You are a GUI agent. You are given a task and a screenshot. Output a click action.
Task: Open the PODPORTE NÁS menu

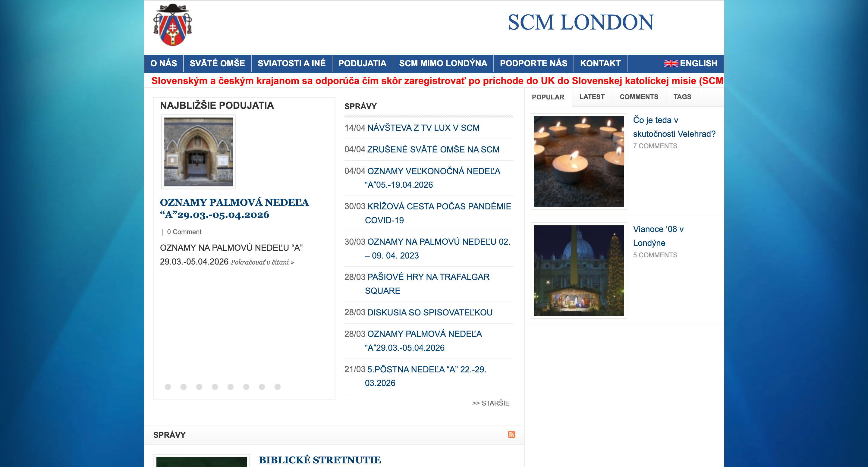coord(533,63)
